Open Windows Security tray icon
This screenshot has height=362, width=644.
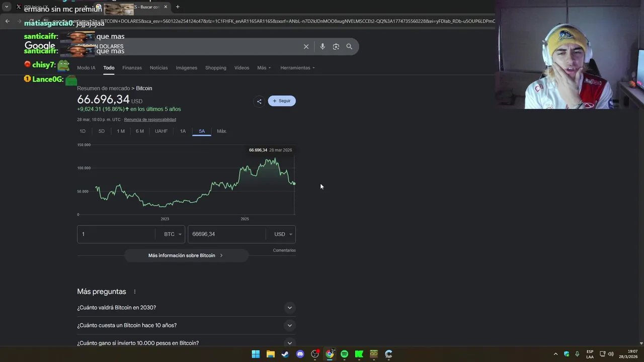tap(567, 354)
